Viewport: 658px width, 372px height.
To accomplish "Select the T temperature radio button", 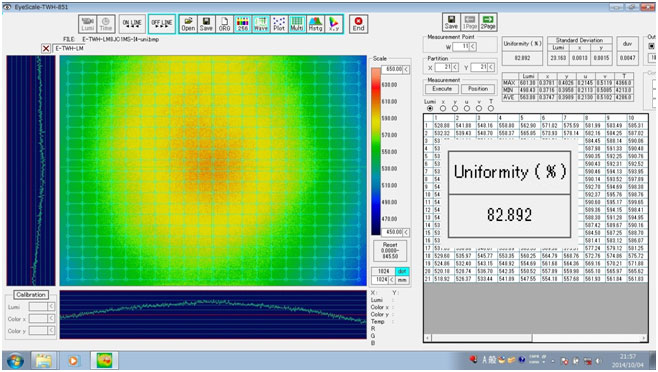I will [491, 108].
